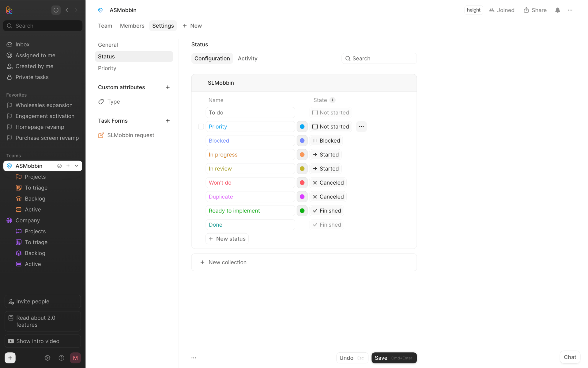Screen dimensions: 588x368
Task: Go forward with the right arrow
Action: pyautogui.click(x=76, y=10)
